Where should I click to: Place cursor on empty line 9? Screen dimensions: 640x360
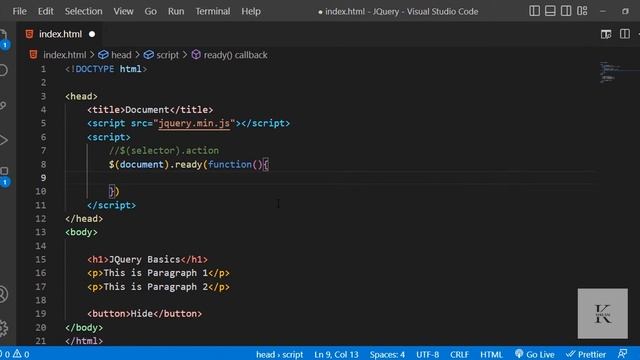(x=331, y=178)
